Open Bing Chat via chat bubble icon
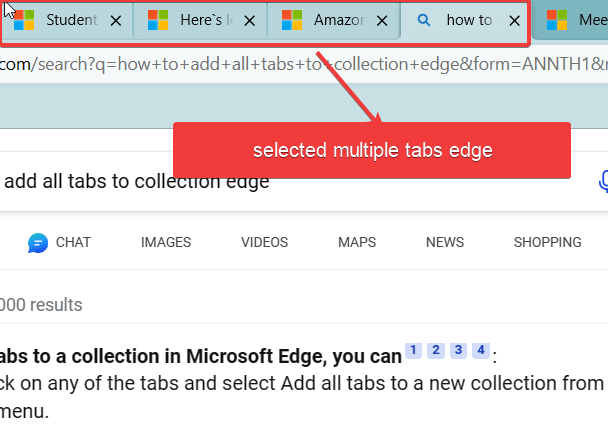 [x=38, y=242]
